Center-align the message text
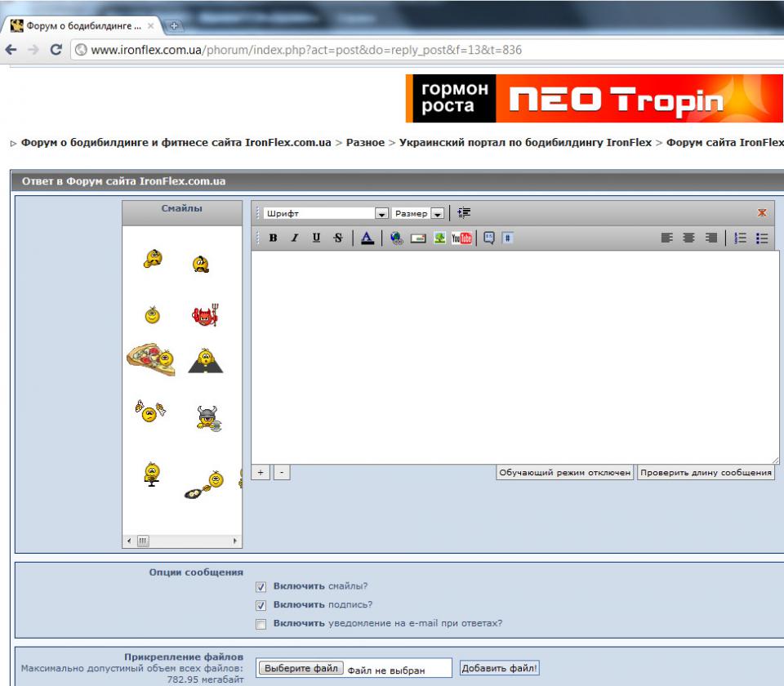This screenshot has width=784, height=686. click(x=689, y=238)
